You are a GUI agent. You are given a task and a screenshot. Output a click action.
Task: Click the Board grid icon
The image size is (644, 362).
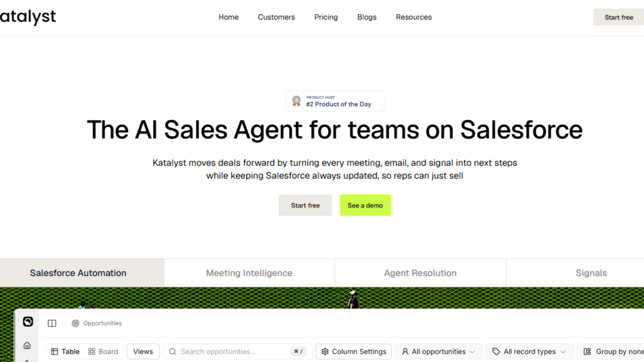tap(92, 351)
